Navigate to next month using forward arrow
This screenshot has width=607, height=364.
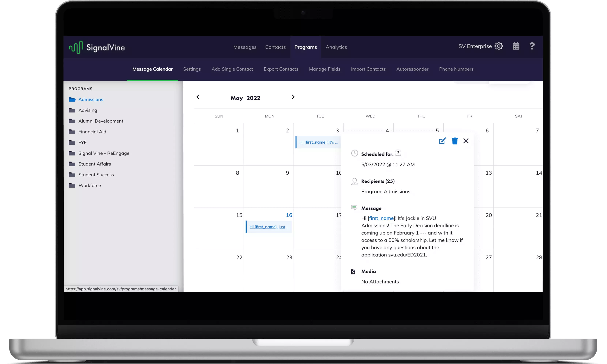tap(293, 97)
